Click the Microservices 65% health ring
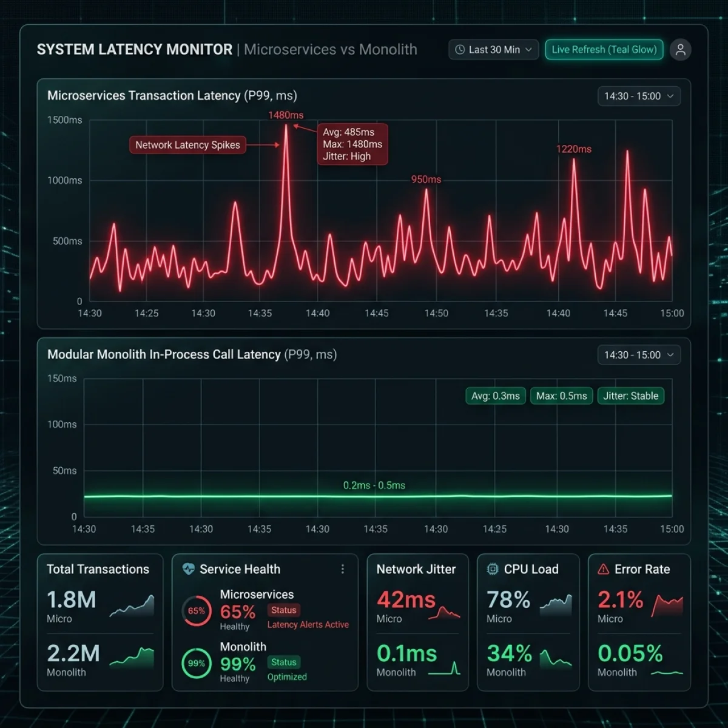 tap(197, 611)
